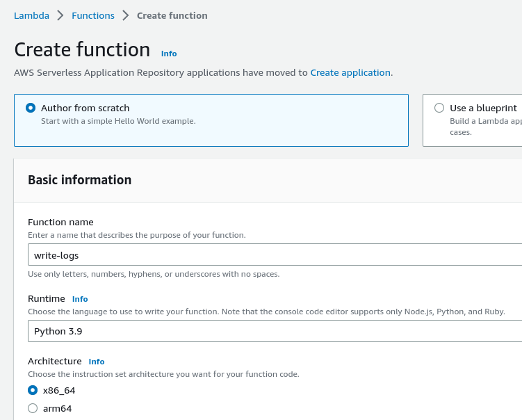
Task: Click the breadcrumb chevron after Functions
Action: [x=126, y=15]
